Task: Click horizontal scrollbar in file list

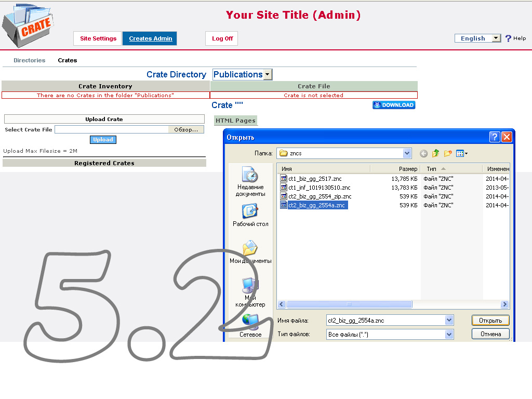Action: click(x=349, y=304)
